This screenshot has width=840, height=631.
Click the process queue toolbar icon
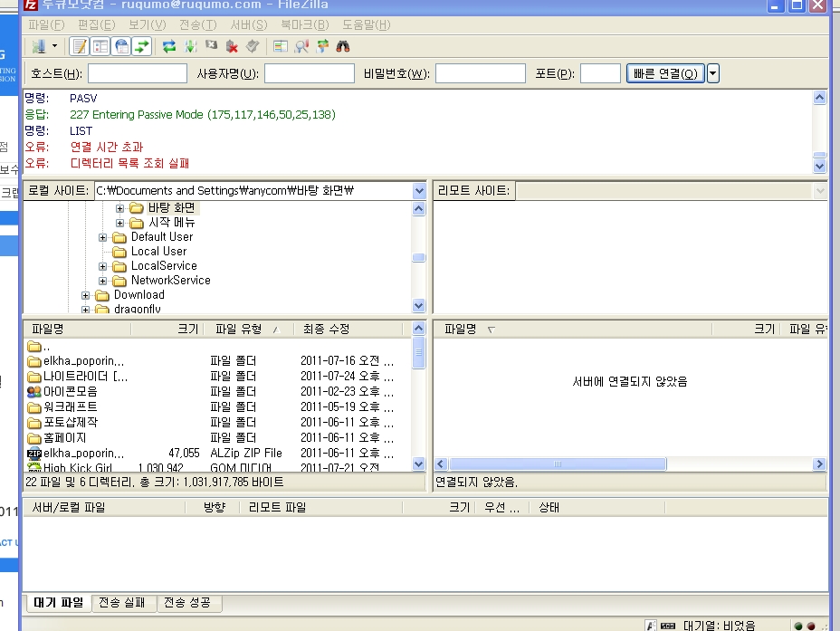point(190,46)
